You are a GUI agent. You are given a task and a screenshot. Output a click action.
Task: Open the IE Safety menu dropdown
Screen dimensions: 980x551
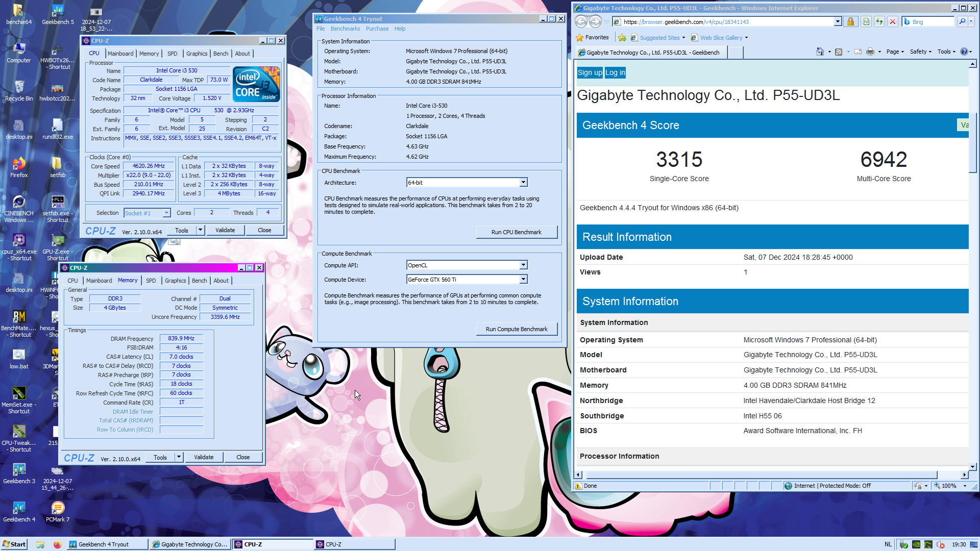click(920, 52)
